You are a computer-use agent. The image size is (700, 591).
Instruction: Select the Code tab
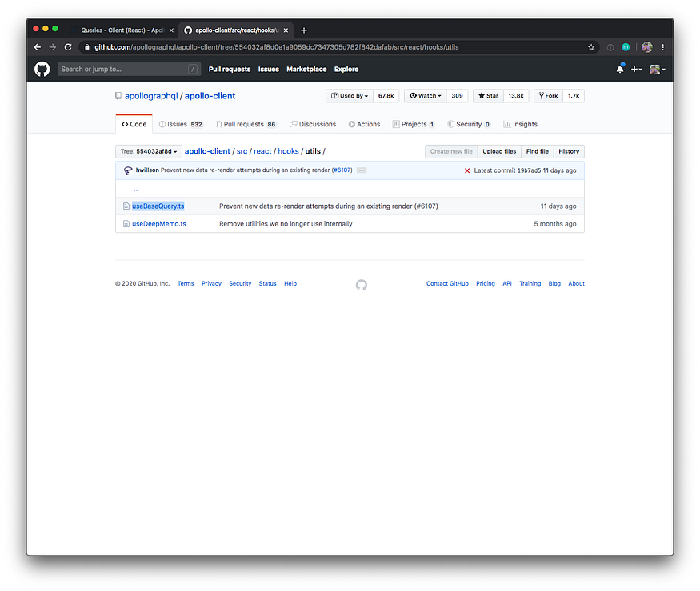click(134, 124)
